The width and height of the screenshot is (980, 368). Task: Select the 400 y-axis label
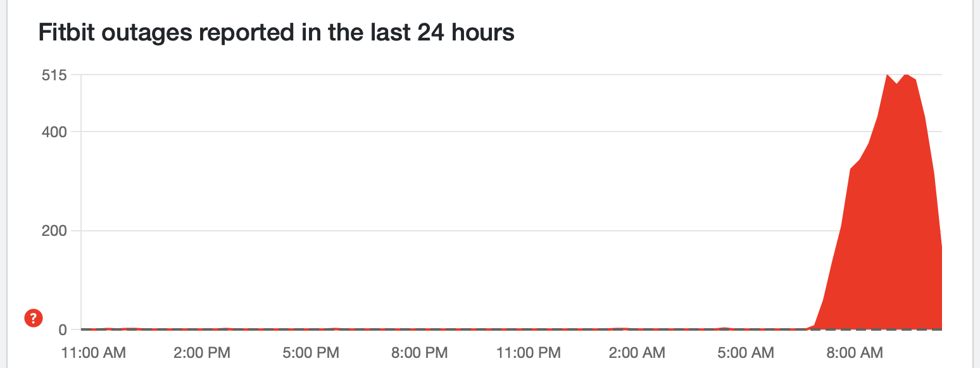click(x=53, y=132)
